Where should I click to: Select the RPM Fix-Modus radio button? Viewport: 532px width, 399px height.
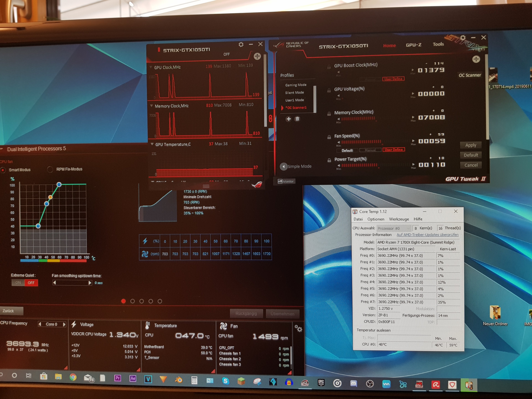click(50, 169)
